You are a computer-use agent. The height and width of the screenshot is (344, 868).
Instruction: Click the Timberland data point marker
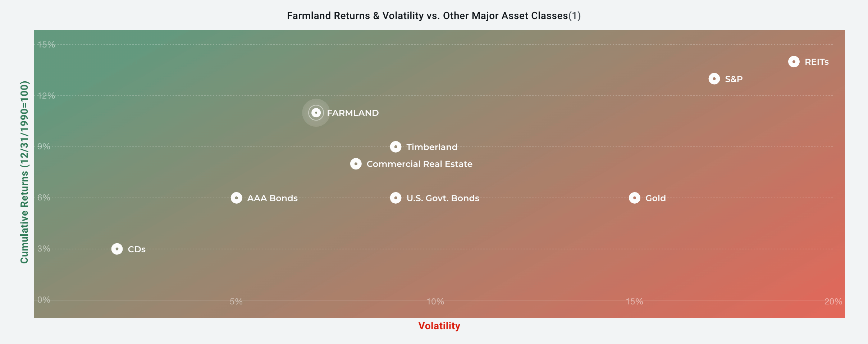(396, 147)
